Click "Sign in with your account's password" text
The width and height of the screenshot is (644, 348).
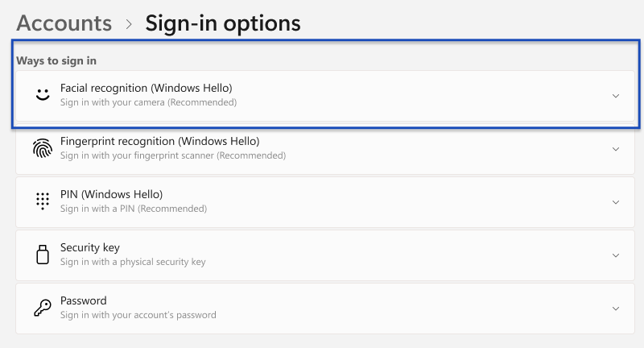pos(138,315)
